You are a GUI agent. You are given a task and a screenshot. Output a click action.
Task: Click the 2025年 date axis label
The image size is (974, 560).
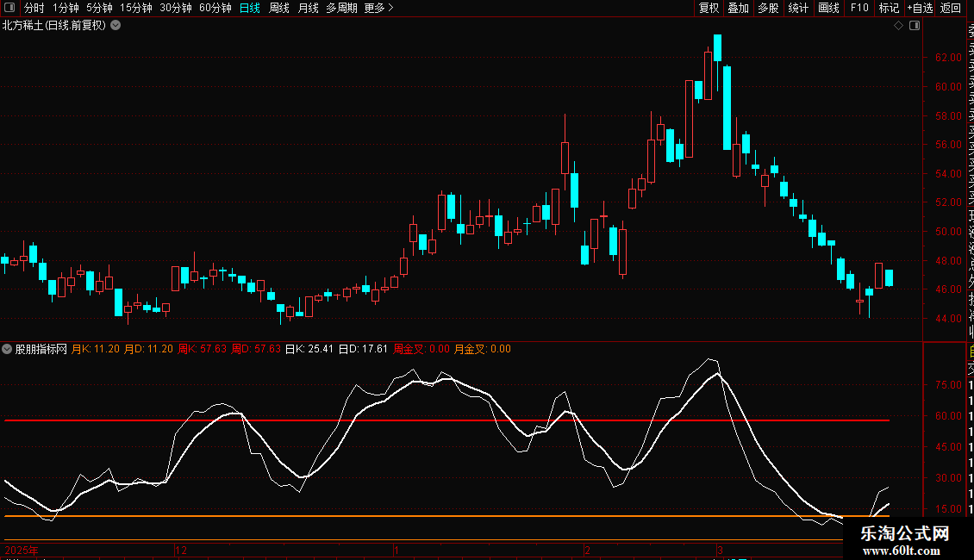click(x=22, y=550)
